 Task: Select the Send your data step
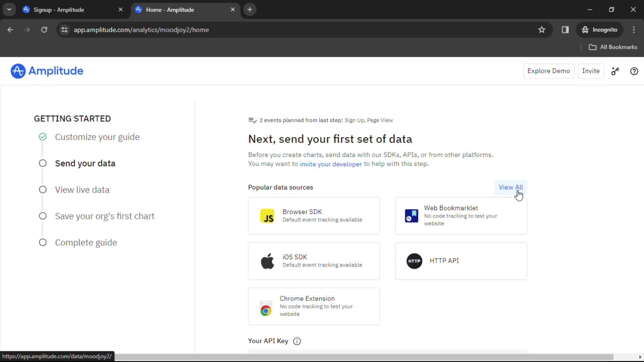85,163
